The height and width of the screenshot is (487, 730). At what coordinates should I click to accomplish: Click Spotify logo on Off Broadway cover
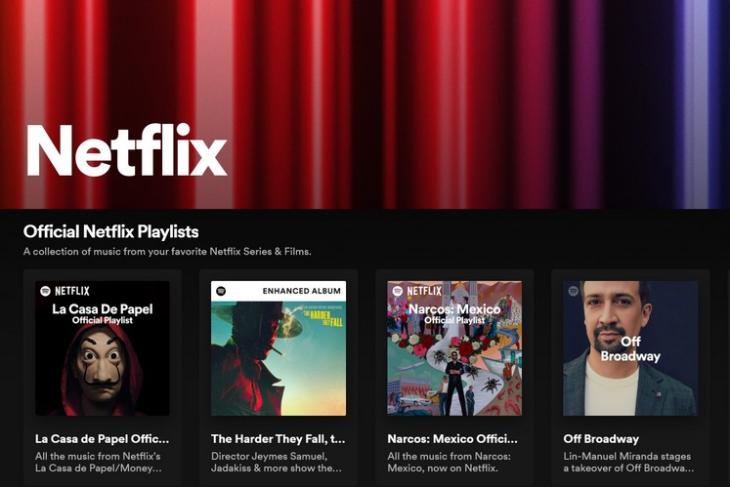click(x=573, y=291)
